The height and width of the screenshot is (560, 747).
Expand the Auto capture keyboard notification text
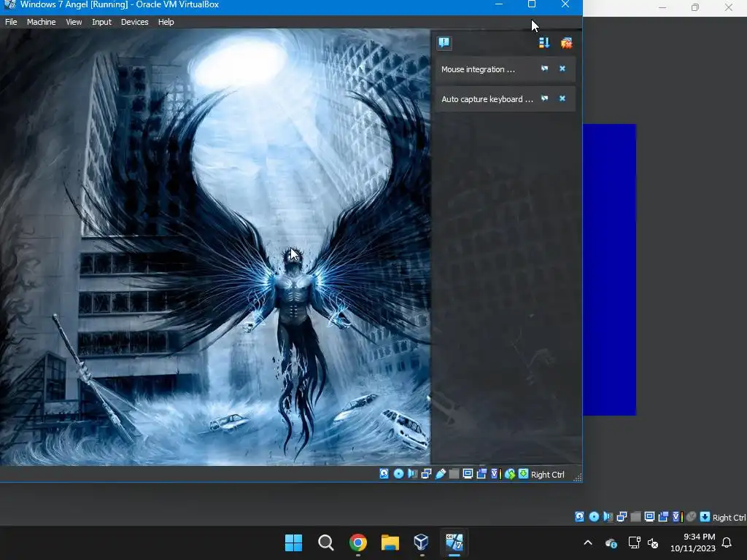click(x=487, y=99)
